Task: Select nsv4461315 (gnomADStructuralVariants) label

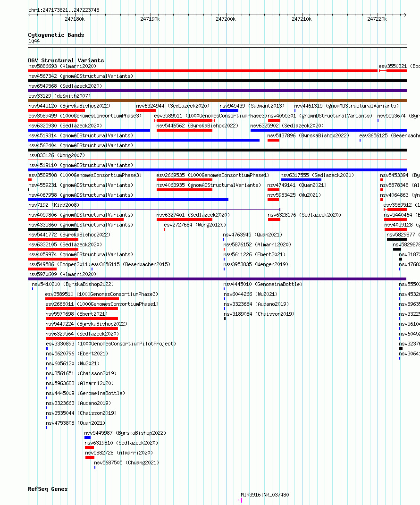Action: (x=346, y=106)
